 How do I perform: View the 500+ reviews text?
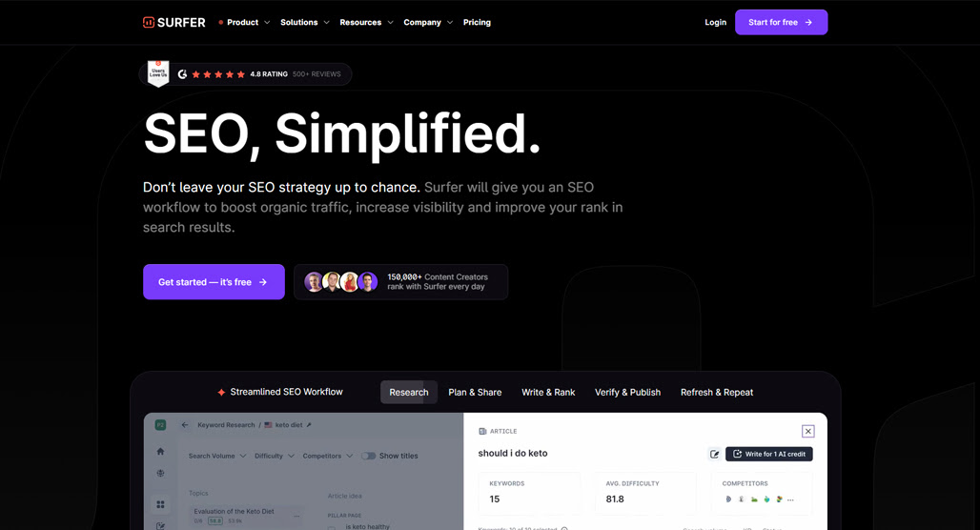click(316, 74)
